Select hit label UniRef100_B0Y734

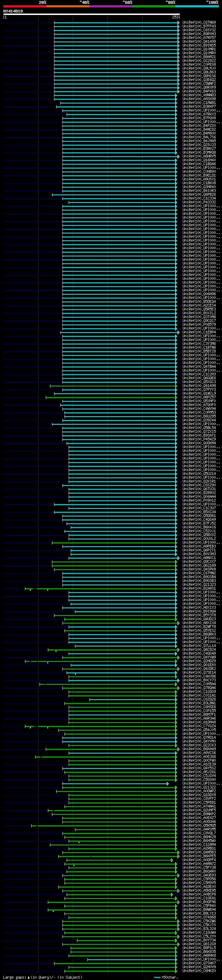(199, 940)
